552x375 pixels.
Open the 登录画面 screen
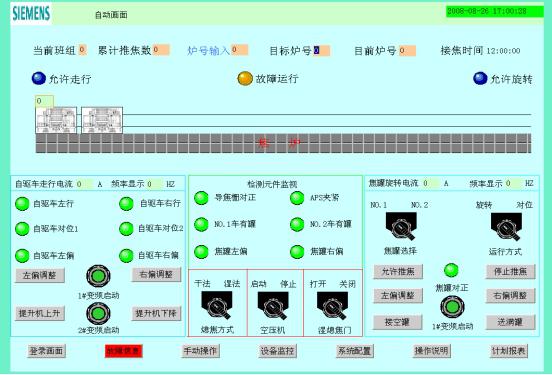coord(46,351)
